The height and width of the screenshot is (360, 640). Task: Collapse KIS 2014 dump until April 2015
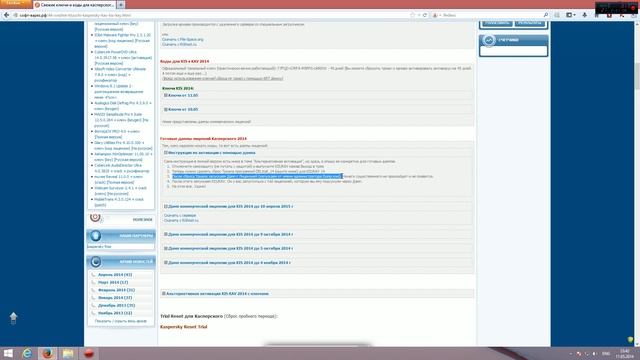(x=228, y=207)
